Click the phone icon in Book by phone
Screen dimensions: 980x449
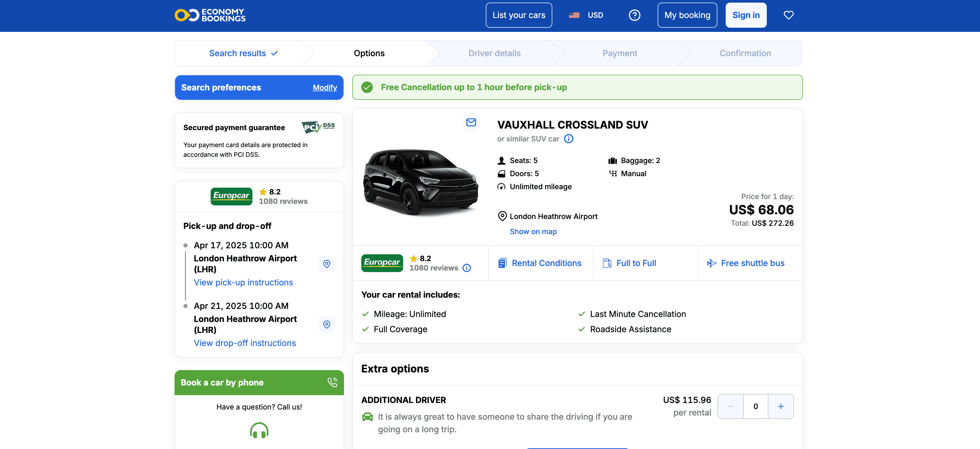pyautogui.click(x=332, y=382)
